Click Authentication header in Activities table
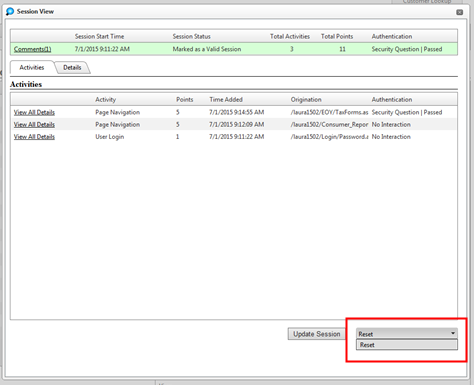474x385 pixels. (x=392, y=99)
